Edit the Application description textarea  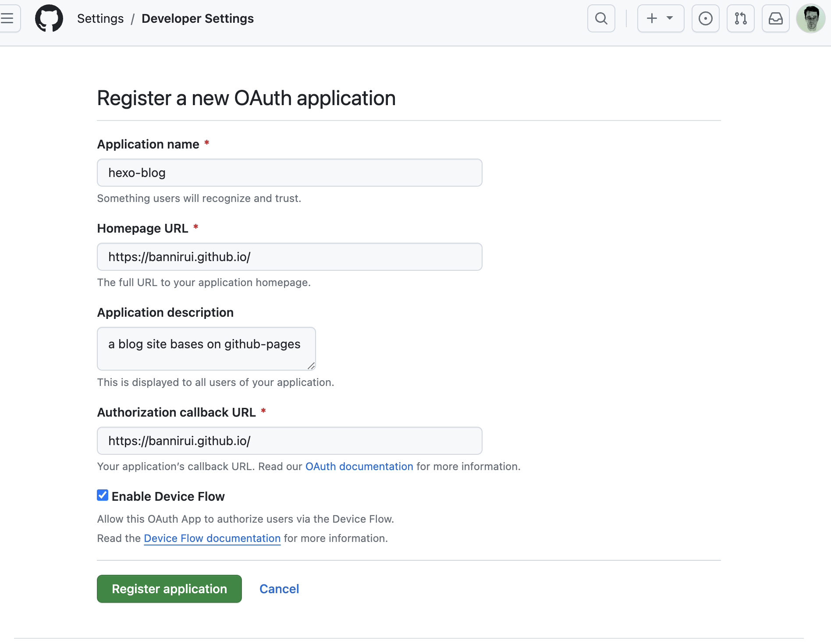206,349
